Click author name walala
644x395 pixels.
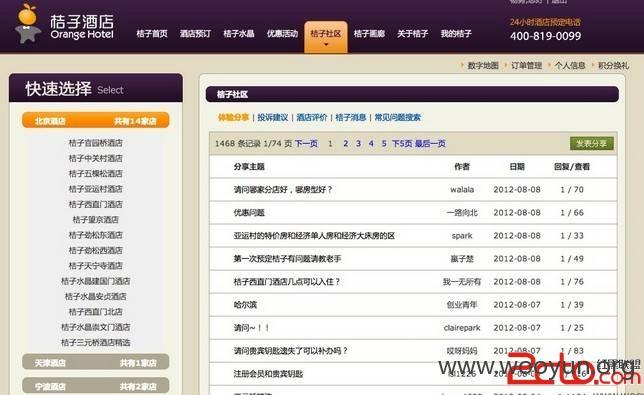coord(462,190)
